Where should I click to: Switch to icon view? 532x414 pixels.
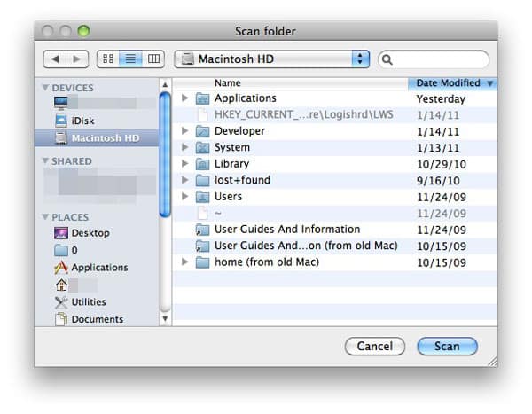click(108, 59)
